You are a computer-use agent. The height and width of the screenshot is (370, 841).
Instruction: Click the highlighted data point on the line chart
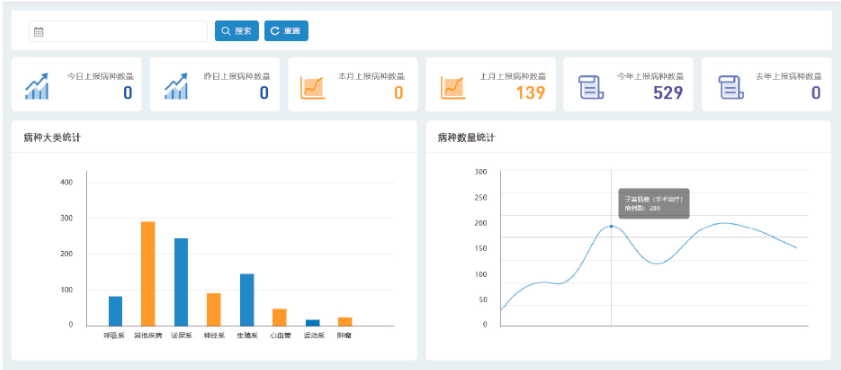[611, 226]
